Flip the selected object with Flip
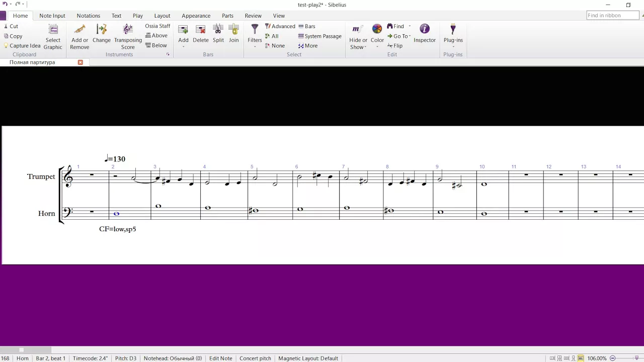Viewport: 644px width, 362px height. (395, 46)
